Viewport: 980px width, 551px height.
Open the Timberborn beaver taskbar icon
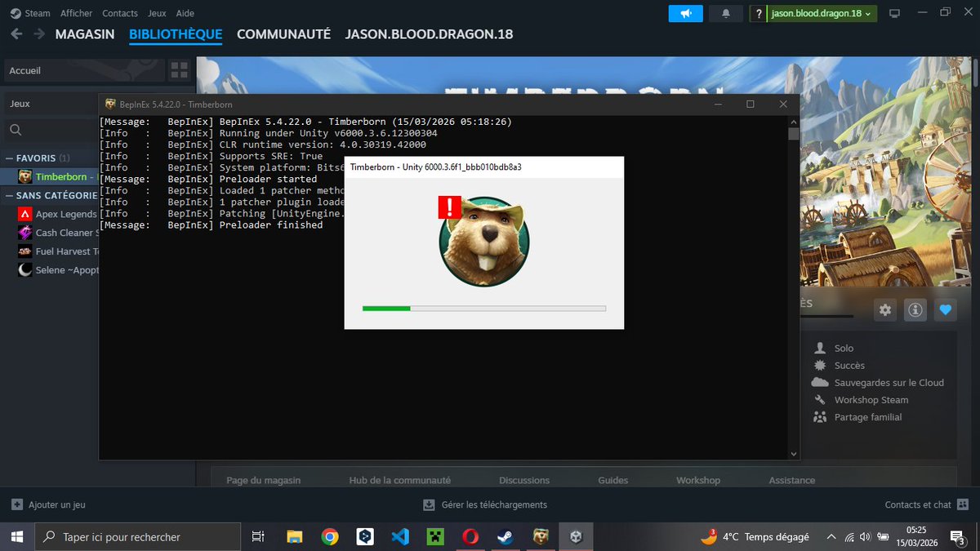[x=541, y=536]
